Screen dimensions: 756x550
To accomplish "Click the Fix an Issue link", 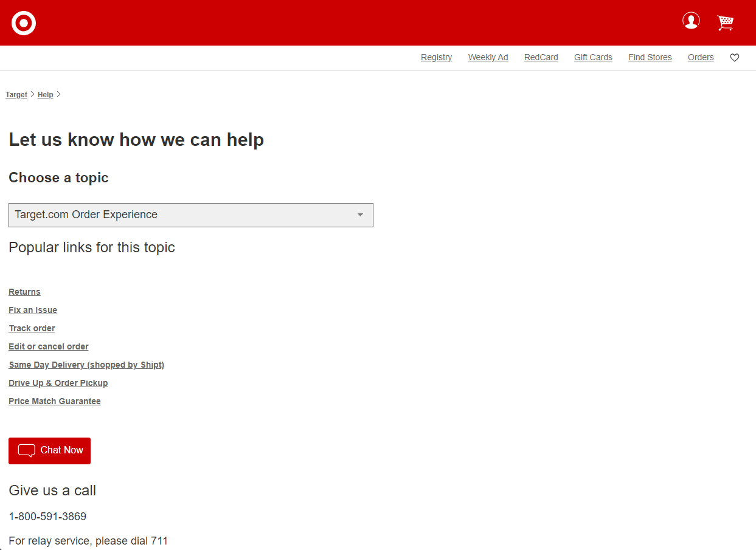I will 33,310.
